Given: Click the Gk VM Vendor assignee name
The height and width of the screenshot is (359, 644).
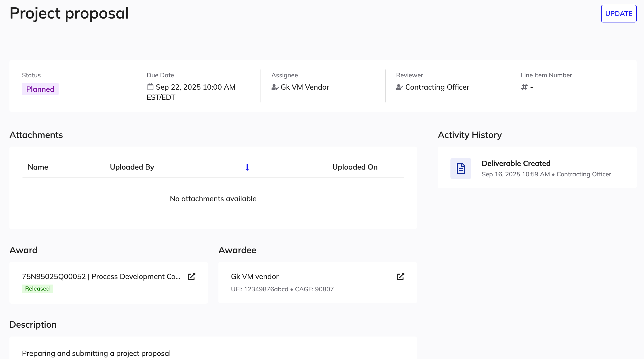Looking at the screenshot, I should click(305, 87).
